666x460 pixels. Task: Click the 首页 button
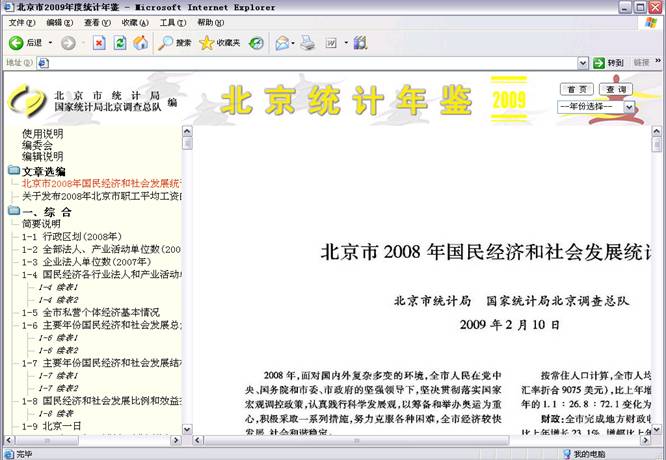click(577, 90)
